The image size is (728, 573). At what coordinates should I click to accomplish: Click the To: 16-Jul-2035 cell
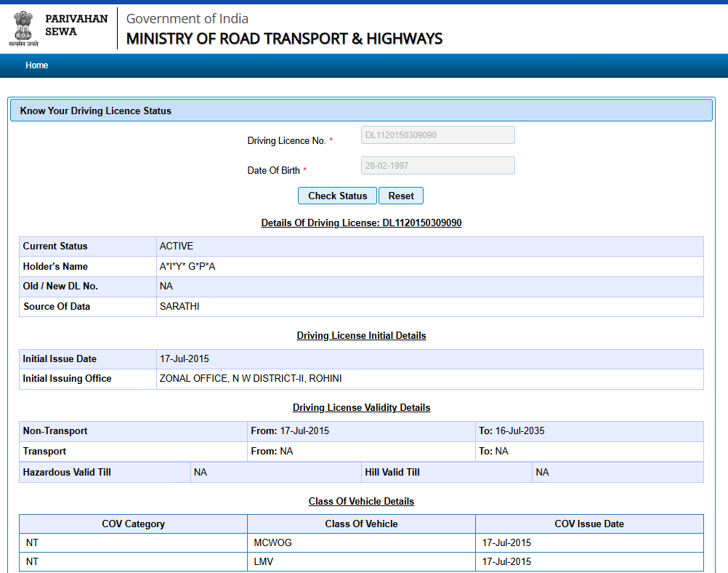[x=589, y=430]
